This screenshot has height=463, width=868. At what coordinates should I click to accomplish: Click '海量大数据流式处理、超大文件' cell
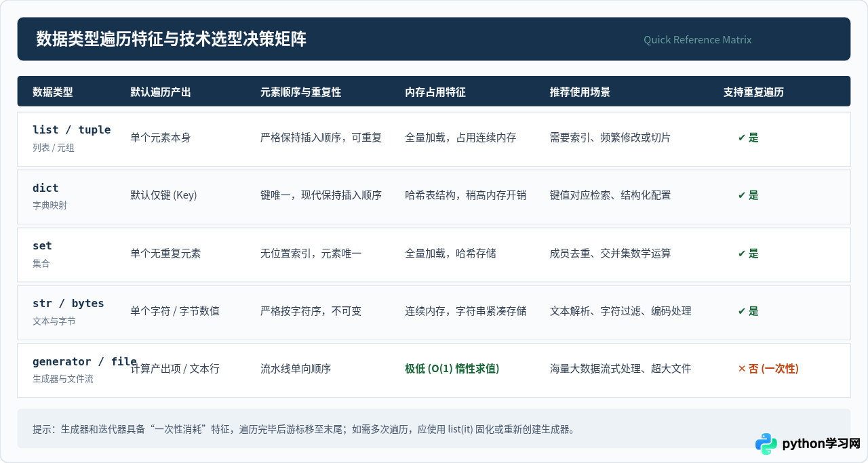click(620, 369)
